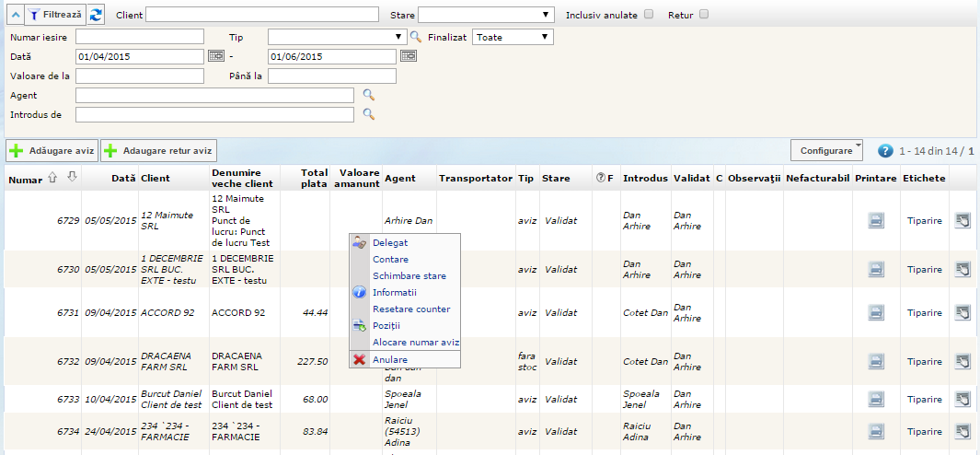Click the Adăugare aviz button
The height and width of the screenshot is (455, 980).
[x=52, y=150]
